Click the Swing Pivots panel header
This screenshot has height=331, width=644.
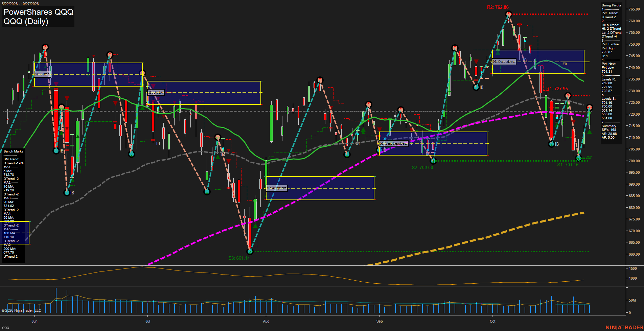point(611,5)
